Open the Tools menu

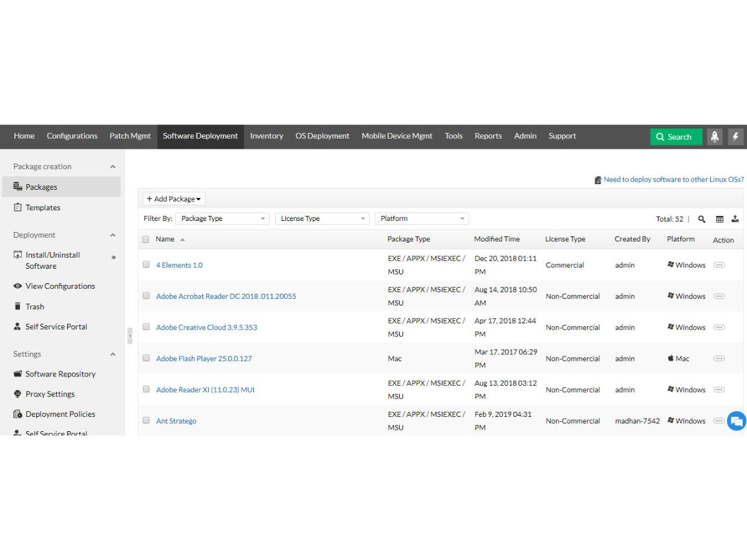tap(454, 136)
